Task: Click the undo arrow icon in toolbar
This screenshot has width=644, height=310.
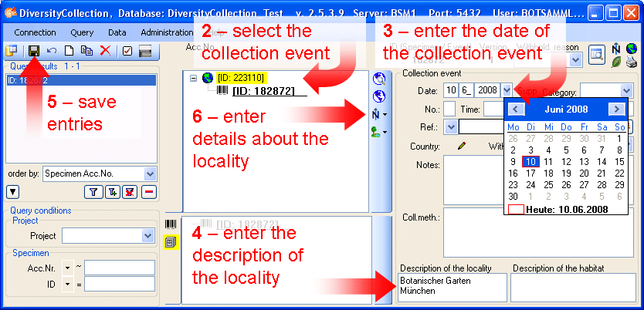Action: [52, 51]
